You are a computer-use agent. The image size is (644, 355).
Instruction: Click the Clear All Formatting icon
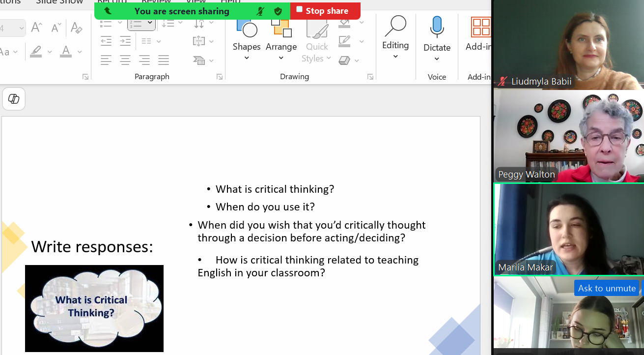click(76, 28)
